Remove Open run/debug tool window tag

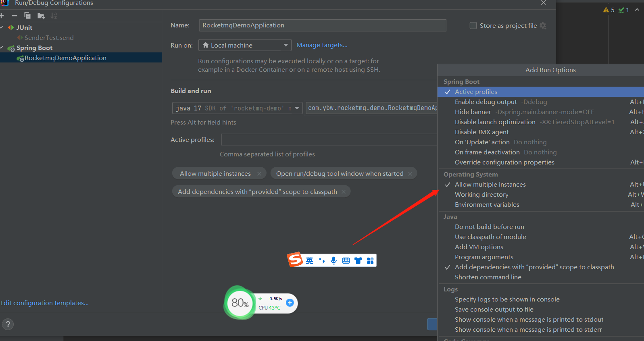pos(410,174)
